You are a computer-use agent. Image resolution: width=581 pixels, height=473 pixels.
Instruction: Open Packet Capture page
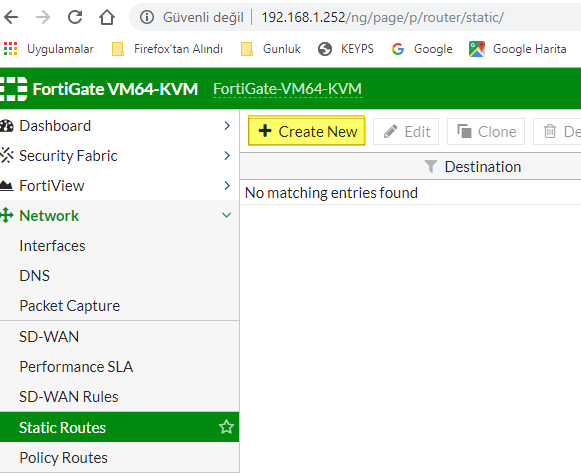[x=70, y=306]
